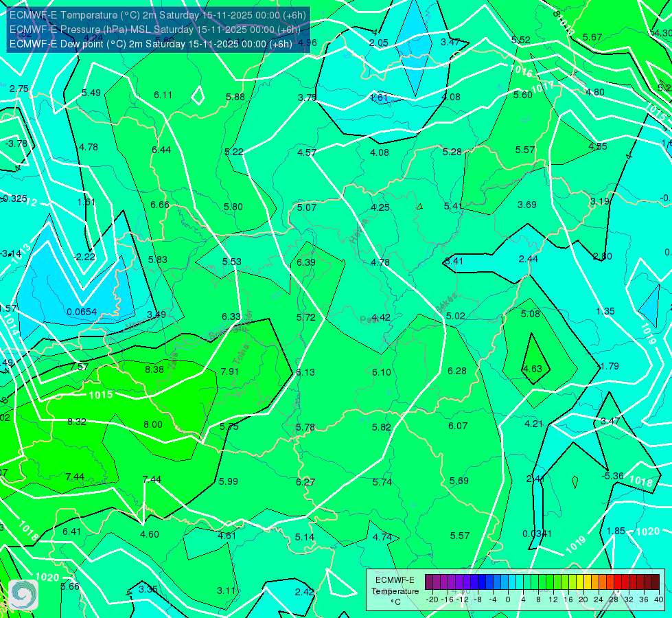This screenshot has height=618, width=672.
Task: Click the temperature value 4.74
Action: coord(382,537)
